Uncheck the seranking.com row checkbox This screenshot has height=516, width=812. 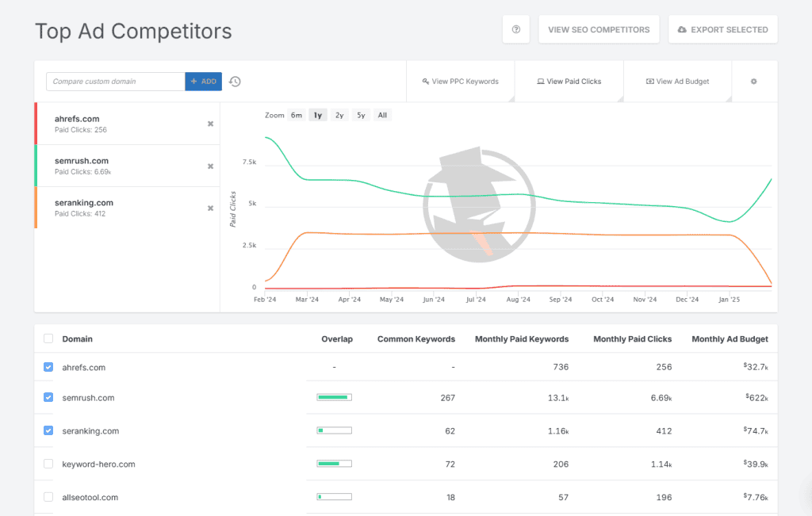tap(48, 430)
